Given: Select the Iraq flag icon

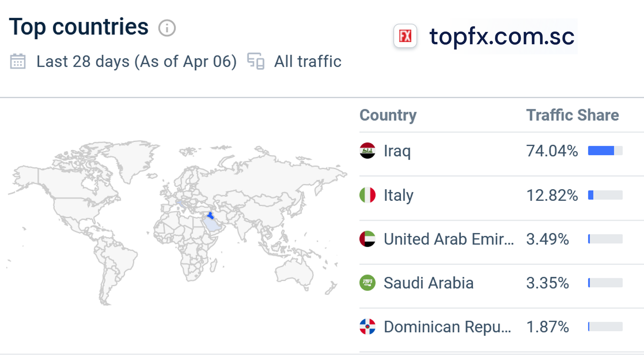Looking at the screenshot, I should pyautogui.click(x=368, y=151).
